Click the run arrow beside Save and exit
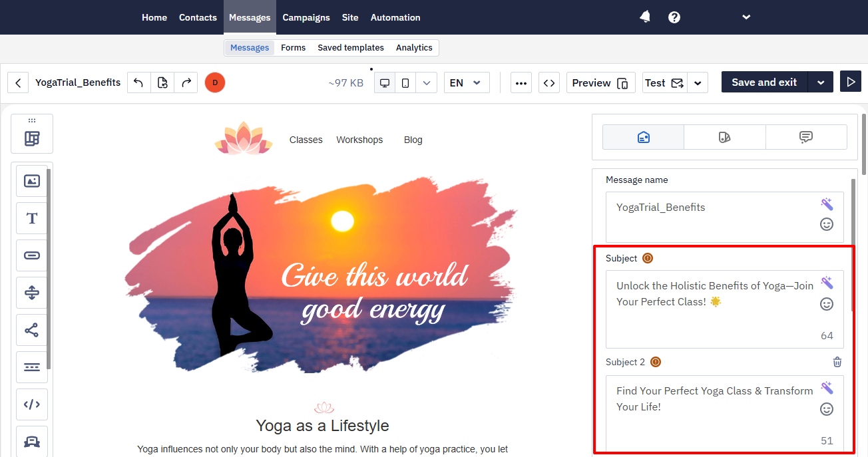Viewport: 868px width, 457px height. point(850,82)
